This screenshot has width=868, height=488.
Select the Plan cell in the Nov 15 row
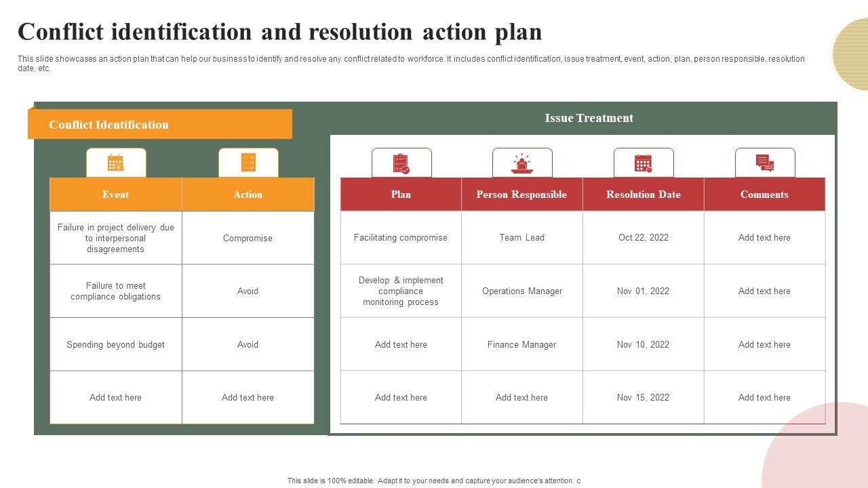(x=401, y=397)
